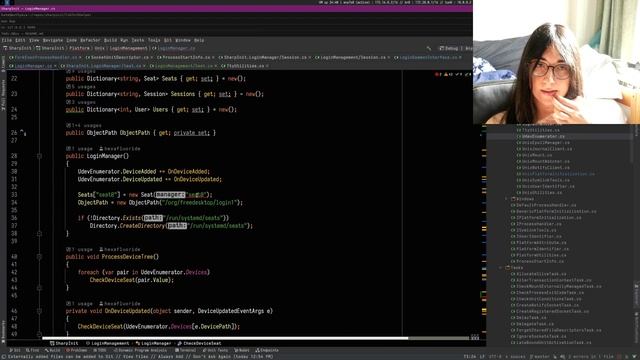Image resolution: width=640 pixels, height=360 pixels.
Task: Click the CheckDeviceSeat breadcrumb below editor
Action: [x=200, y=343]
